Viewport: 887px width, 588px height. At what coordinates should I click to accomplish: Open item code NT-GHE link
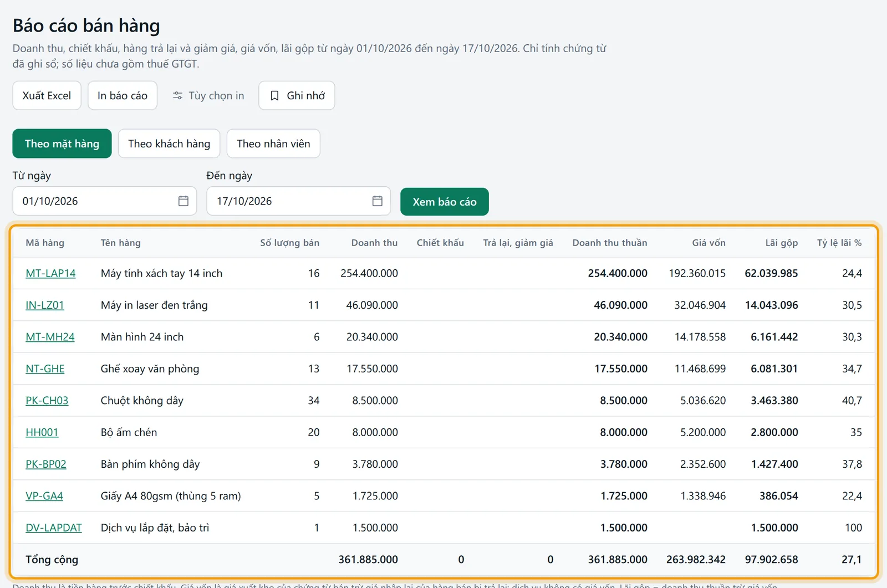pyautogui.click(x=45, y=369)
